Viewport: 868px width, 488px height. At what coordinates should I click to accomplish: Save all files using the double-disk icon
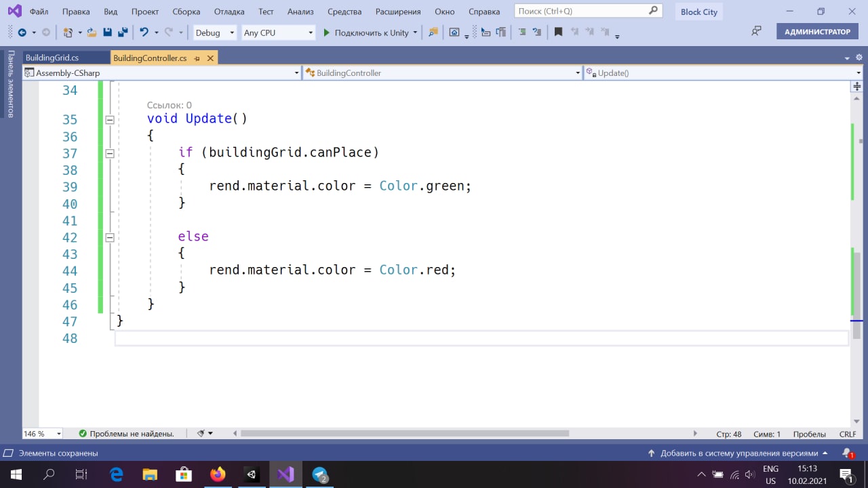(123, 33)
